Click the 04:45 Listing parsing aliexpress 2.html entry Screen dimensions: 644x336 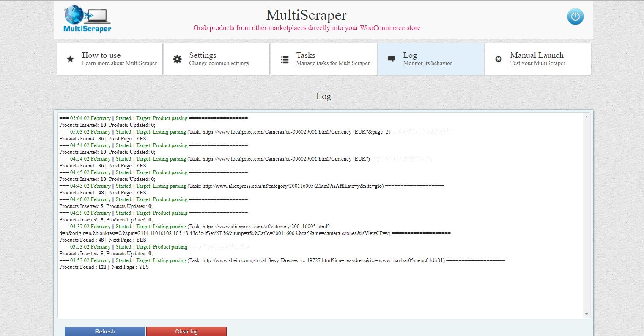252,186
